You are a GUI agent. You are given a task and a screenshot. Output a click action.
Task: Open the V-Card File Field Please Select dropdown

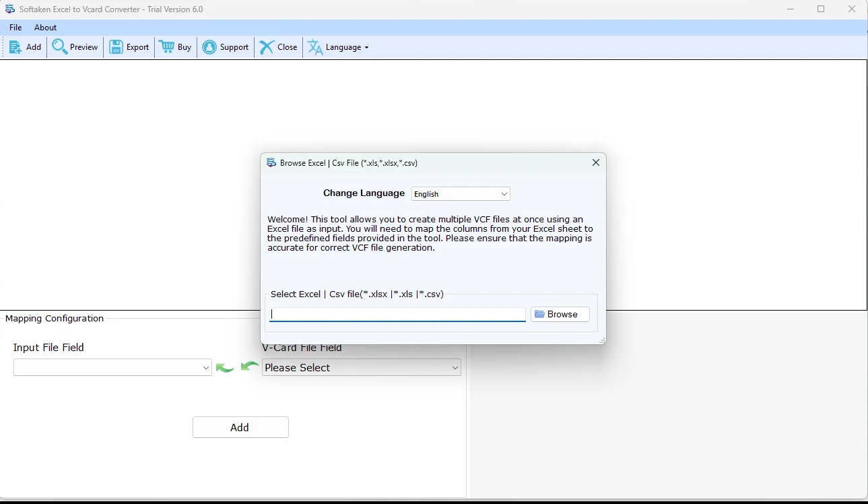click(x=362, y=367)
